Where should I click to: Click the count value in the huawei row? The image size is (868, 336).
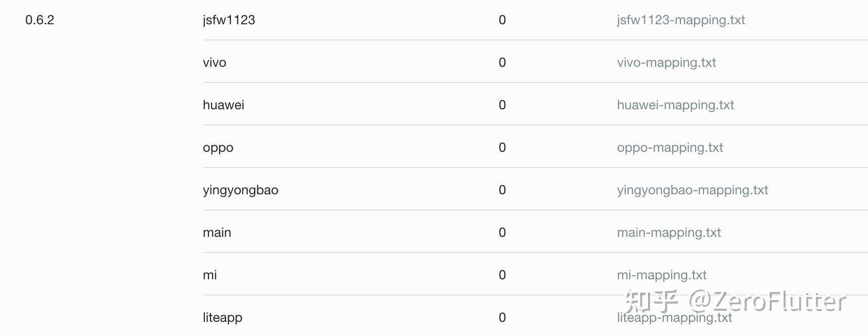[502, 105]
